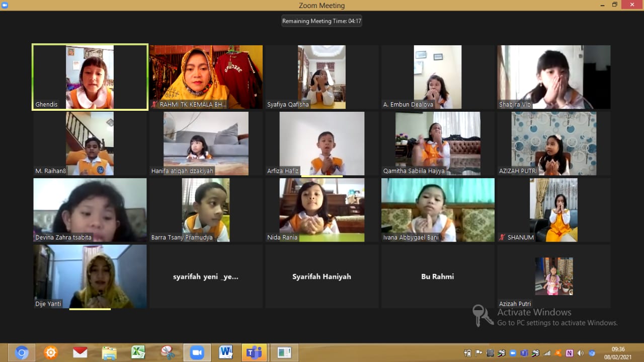Click Dije Yanti's video tile
Screen dimensions: 644x362
tap(90, 276)
